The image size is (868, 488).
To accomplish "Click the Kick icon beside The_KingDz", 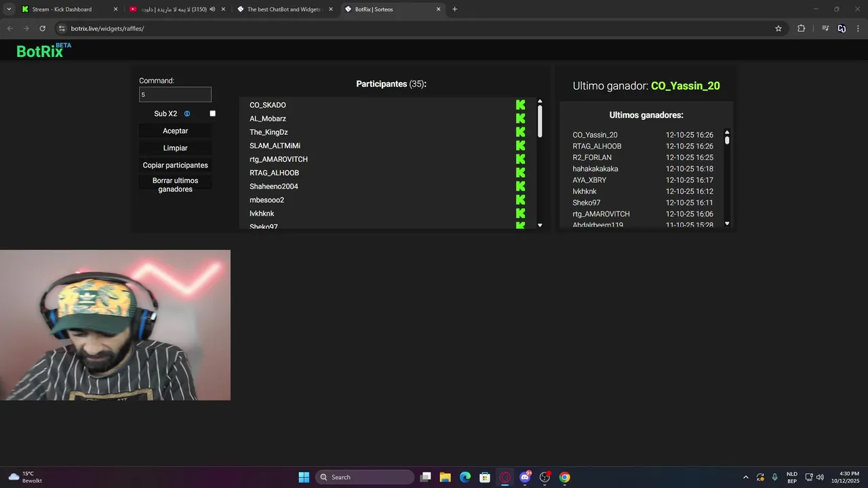I will 520,132.
